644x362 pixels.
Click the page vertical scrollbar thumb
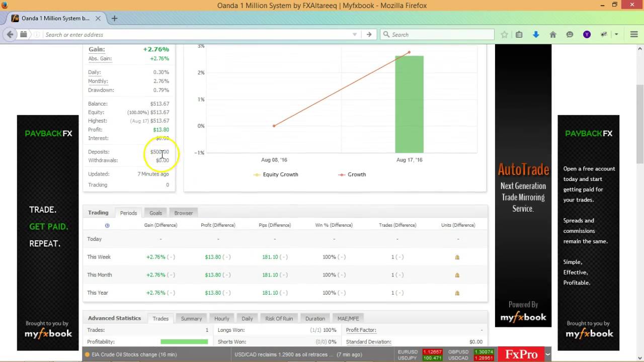point(640,124)
